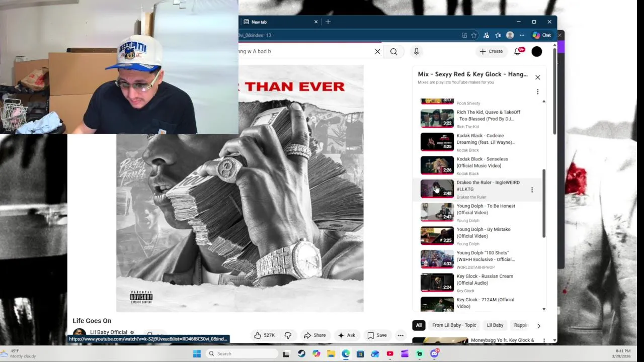Open the YouTube app in taskbar
Viewport: 644px width, 362px height.
(390, 353)
